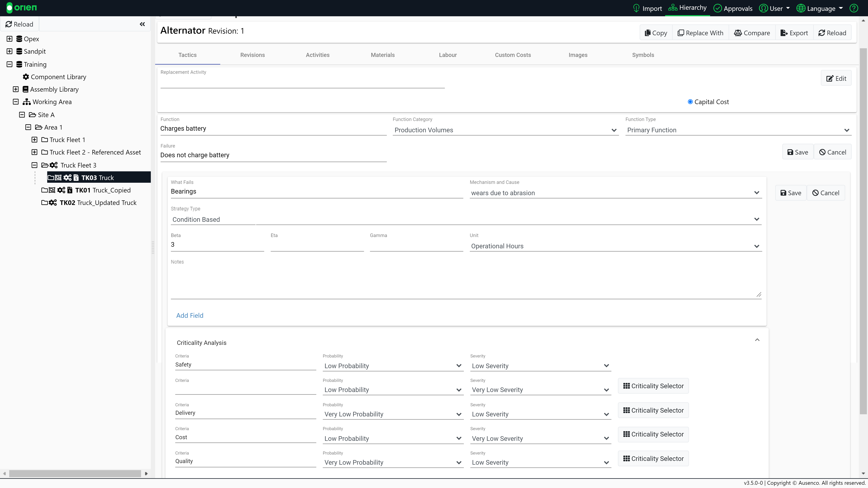868x488 pixels.
Task: Open the Approvals page
Action: tap(733, 8)
